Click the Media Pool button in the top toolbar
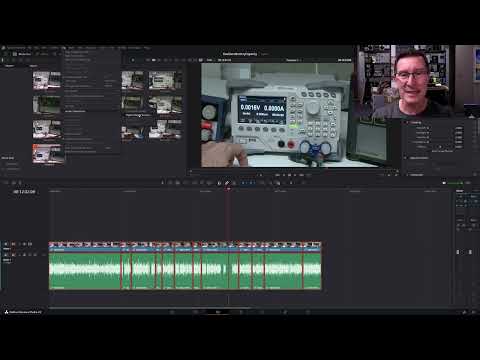This screenshot has height=360, width=480. coord(21,54)
